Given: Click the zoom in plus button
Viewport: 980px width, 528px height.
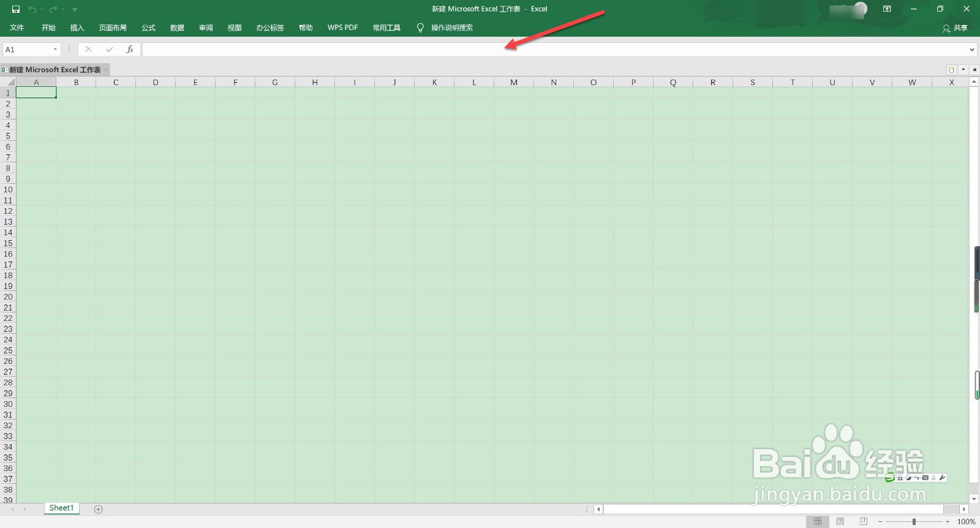Looking at the screenshot, I should [948, 522].
